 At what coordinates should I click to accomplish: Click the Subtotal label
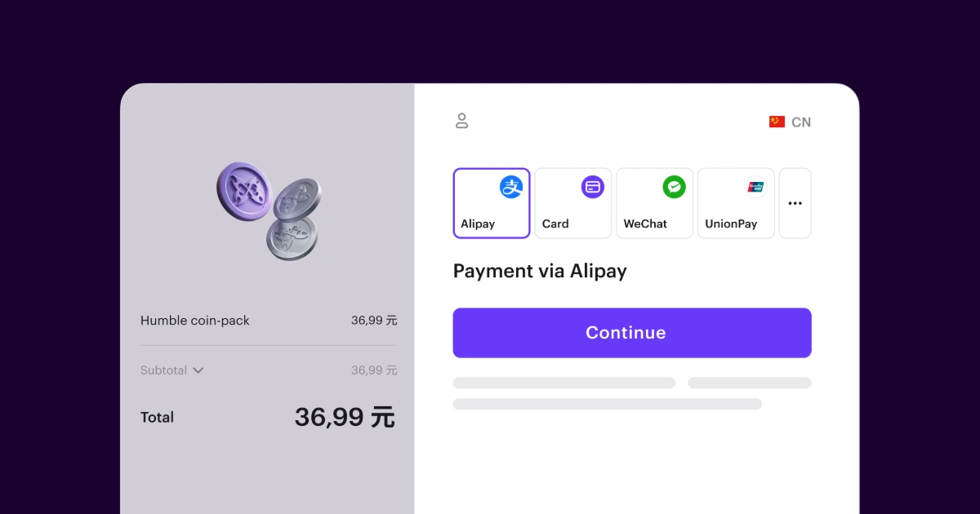click(163, 370)
